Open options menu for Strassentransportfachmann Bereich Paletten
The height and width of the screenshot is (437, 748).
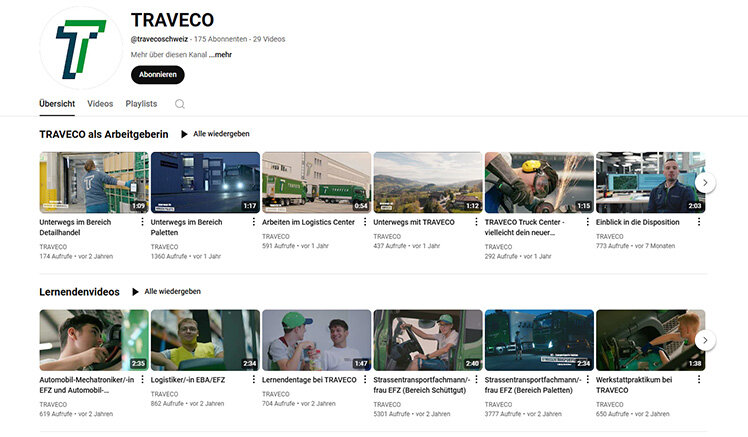(587, 379)
